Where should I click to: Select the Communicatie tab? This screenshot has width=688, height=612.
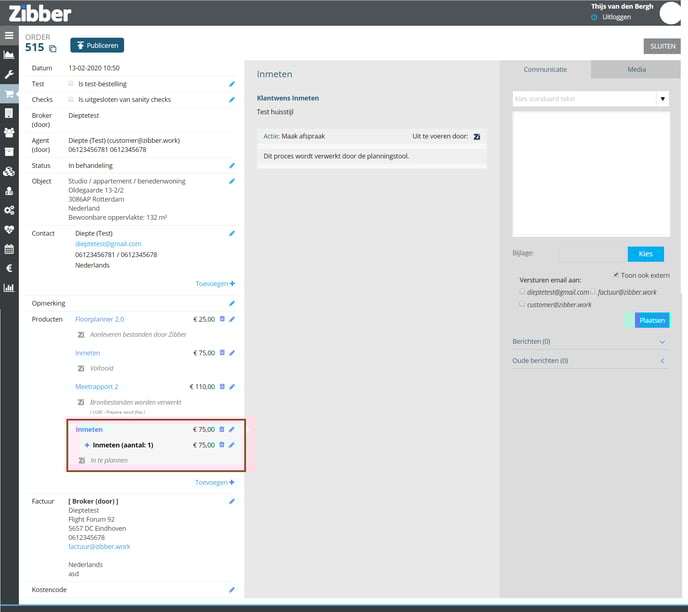546,70
